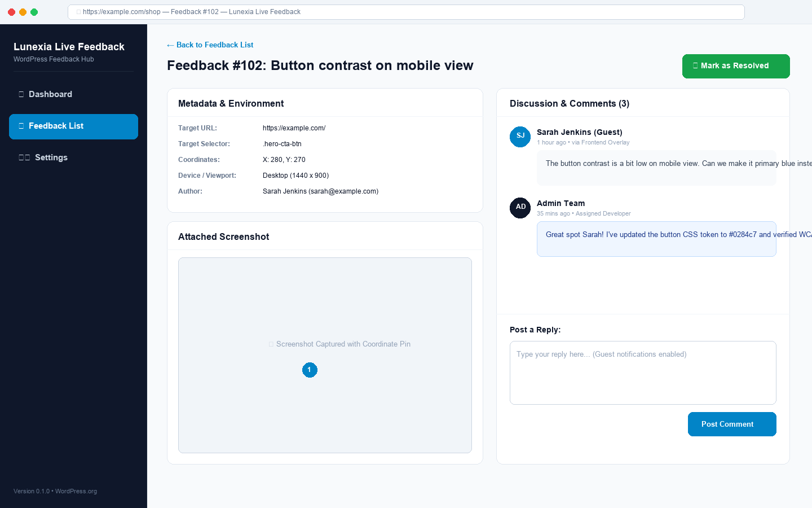Click the red close window button
Viewport: 812px width, 508px height.
pyautogui.click(x=11, y=12)
